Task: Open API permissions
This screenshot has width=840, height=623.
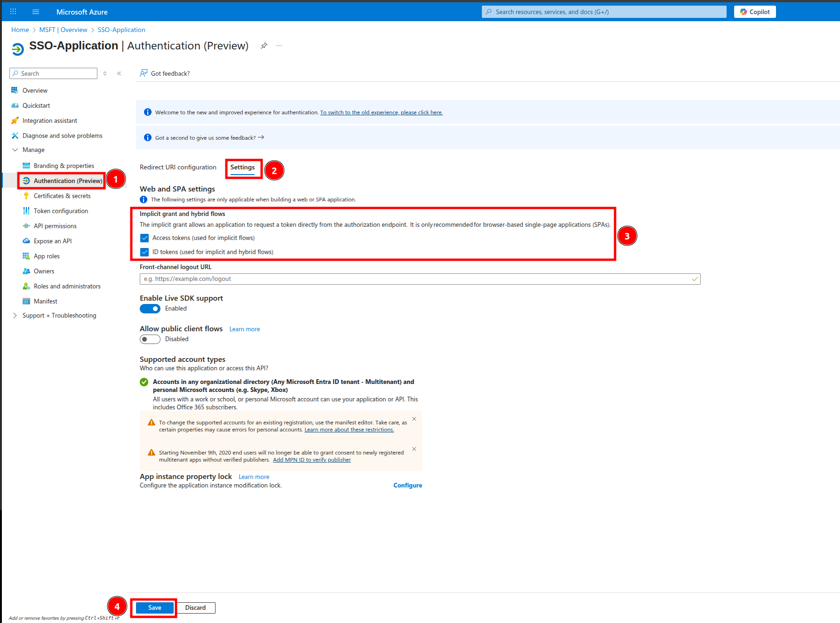Action: 55,226
